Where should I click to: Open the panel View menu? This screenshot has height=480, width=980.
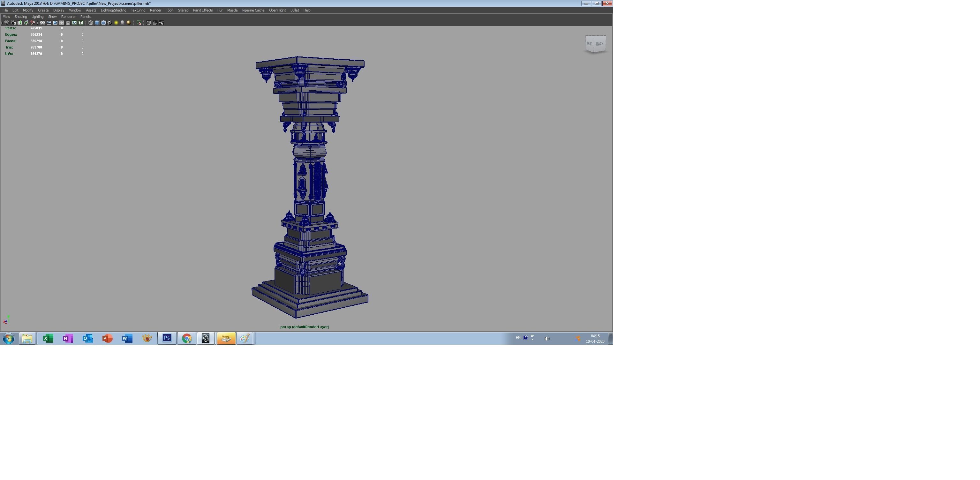[6, 17]
